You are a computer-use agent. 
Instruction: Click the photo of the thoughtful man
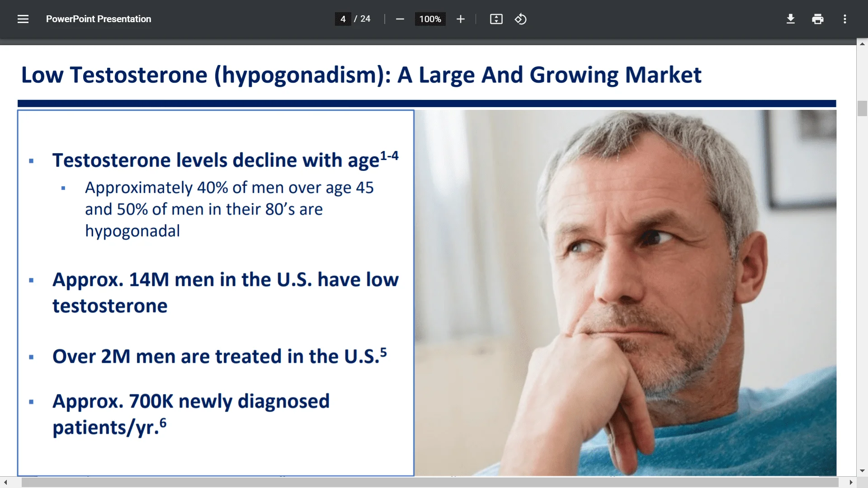click(x=626, y=293)
